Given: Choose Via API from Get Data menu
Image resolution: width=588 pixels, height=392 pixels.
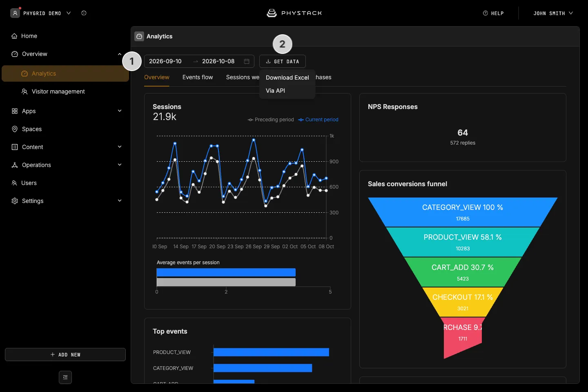Looking at the screenshot, I should (x=287, y=91).
